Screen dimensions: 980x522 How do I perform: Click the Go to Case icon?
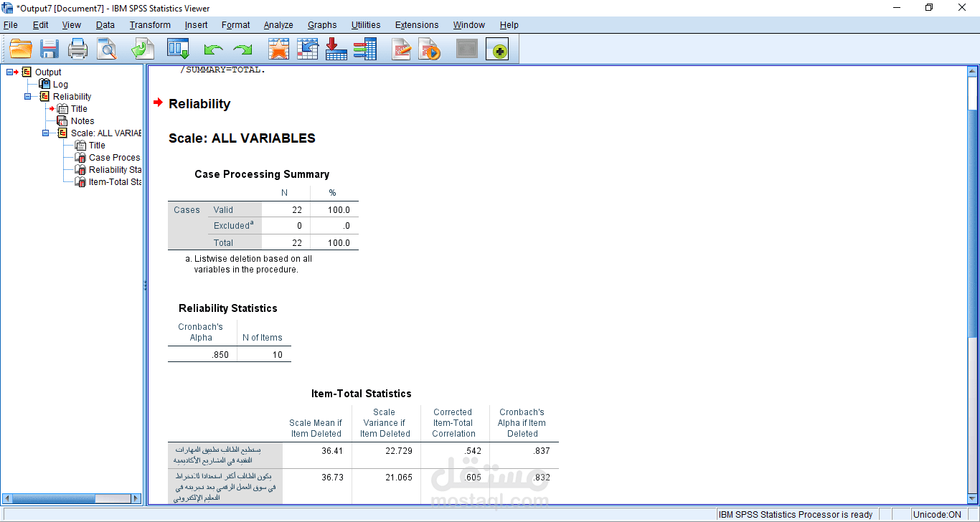(308, 49)
